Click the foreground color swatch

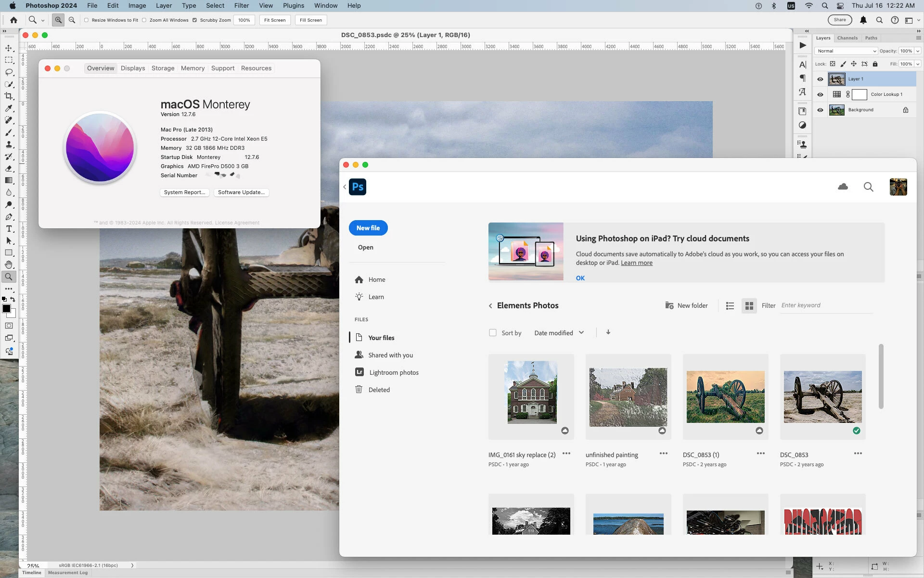tap(6, 309)
